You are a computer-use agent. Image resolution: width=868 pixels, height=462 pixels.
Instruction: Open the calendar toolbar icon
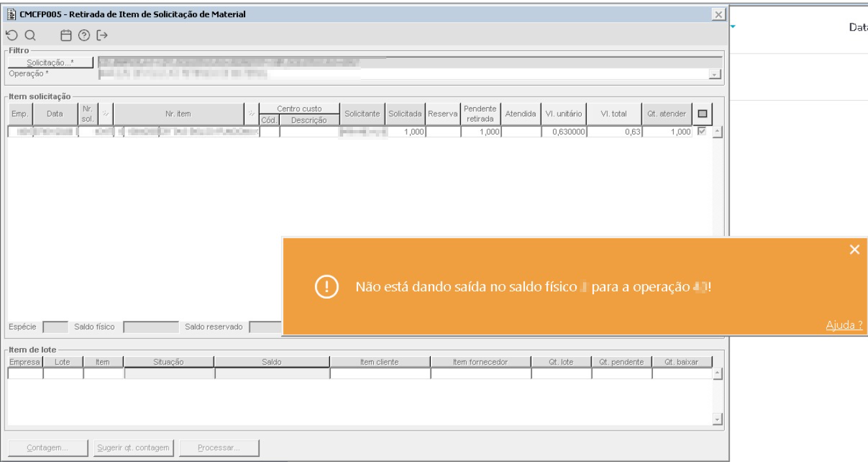[65, 35]
